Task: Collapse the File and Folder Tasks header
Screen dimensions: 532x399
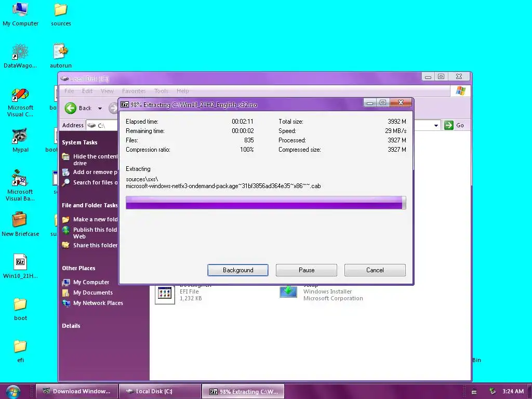Action: pos(89,205)
